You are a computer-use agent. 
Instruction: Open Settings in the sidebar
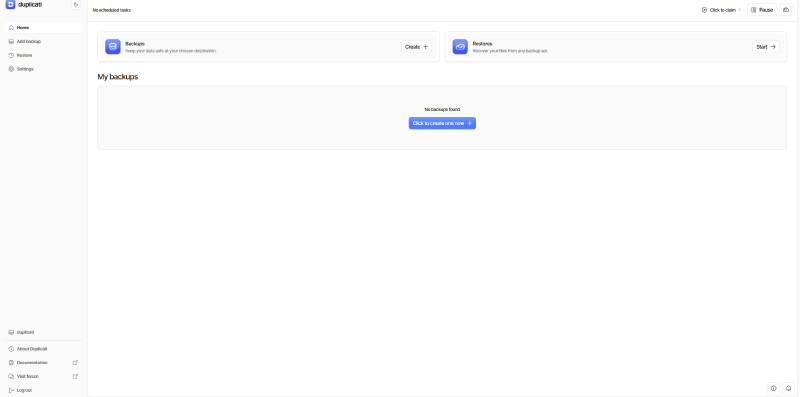[43, 69]
